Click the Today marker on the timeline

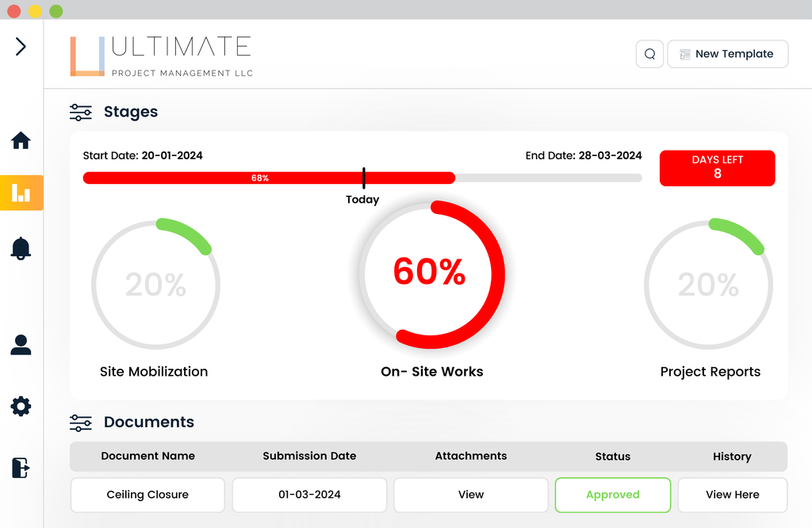click(x=363, y=179)
